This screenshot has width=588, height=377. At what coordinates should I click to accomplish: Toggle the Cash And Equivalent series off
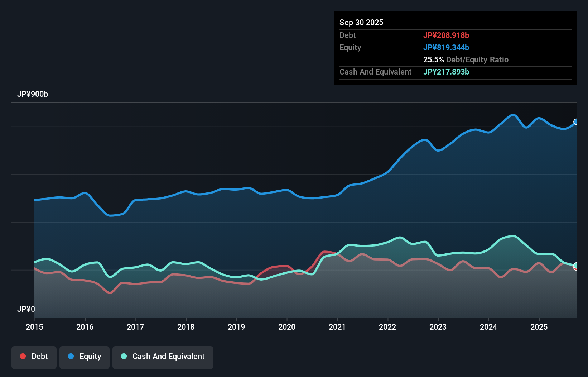coord(163,356)
